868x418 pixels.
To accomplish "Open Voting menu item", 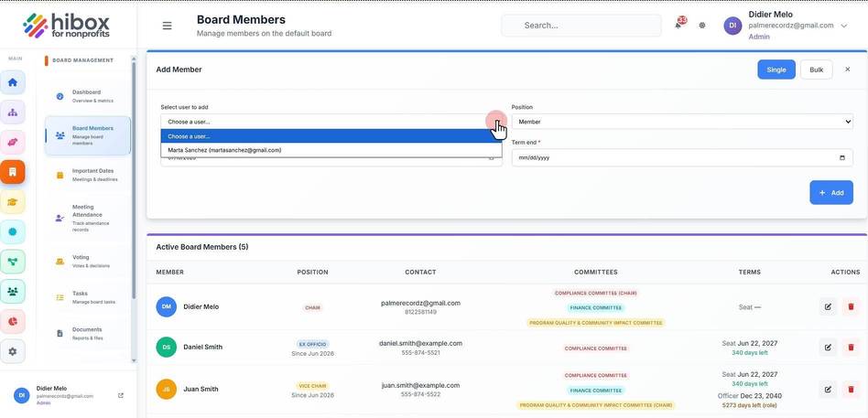I will pyautogui.click(x=88, y=261).
